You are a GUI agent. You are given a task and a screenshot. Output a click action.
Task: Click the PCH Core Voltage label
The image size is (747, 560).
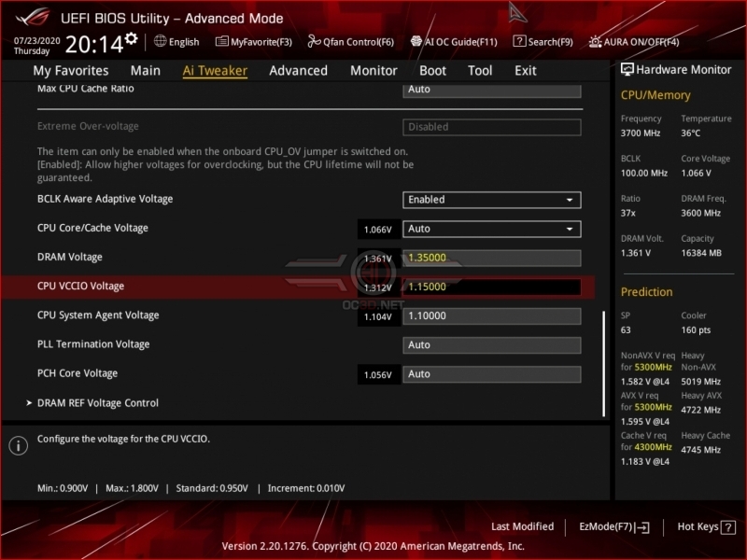(x=78, y=373)
